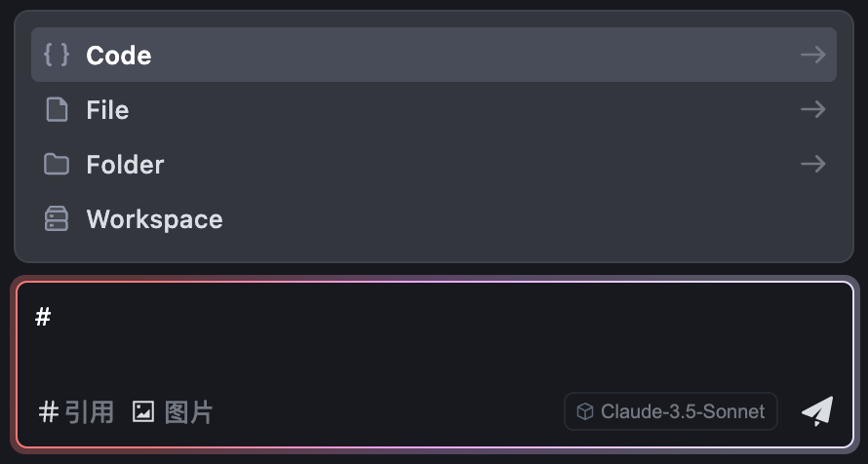Click the cube icon in model selector

[x=585, y=411]
